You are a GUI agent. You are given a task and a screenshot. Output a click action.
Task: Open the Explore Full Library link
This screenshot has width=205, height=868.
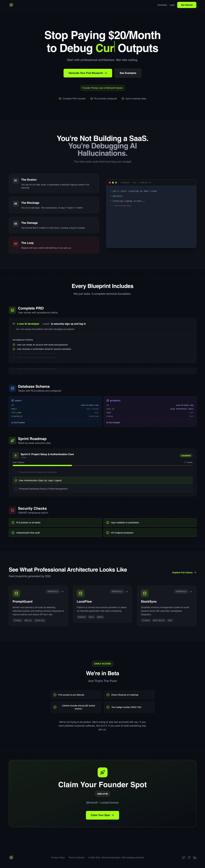click(x=184, y=572)
